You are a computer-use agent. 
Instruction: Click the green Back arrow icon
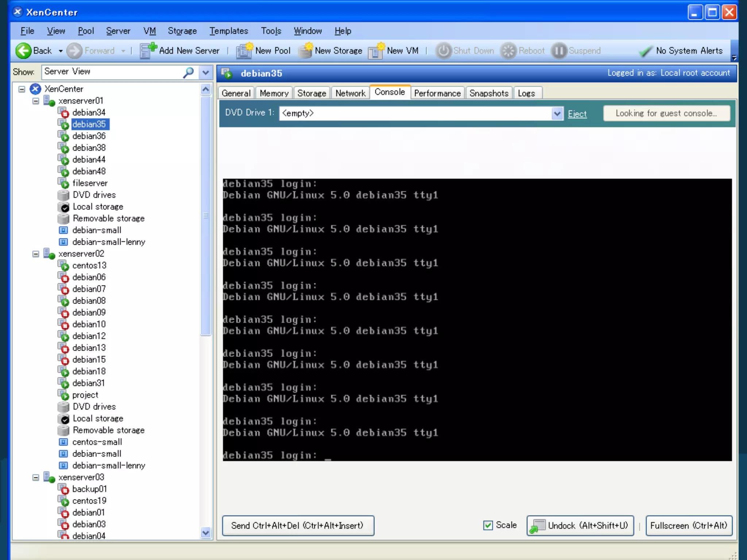(23, 50)
